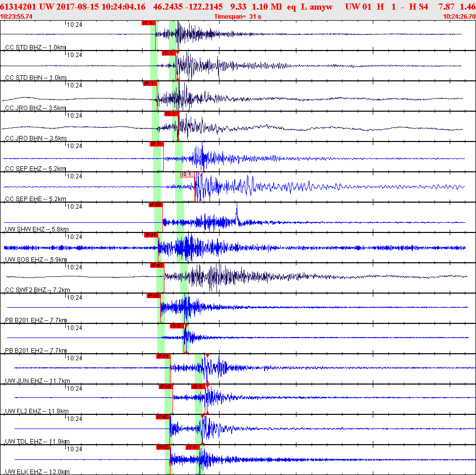The height and width of the screenshot is (475, 476).
Task: Click the event ID 61314201 in the header
Action: (x=18, y=7)
